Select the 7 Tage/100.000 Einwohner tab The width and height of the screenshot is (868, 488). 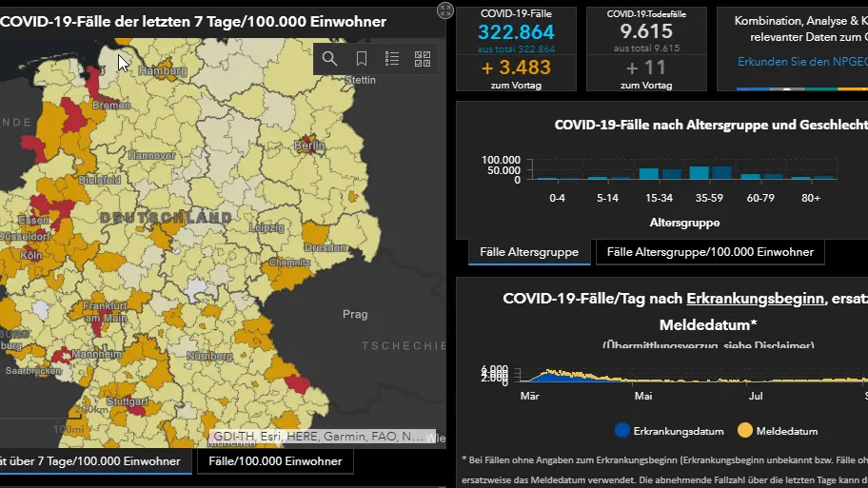(x=91, y=460)
